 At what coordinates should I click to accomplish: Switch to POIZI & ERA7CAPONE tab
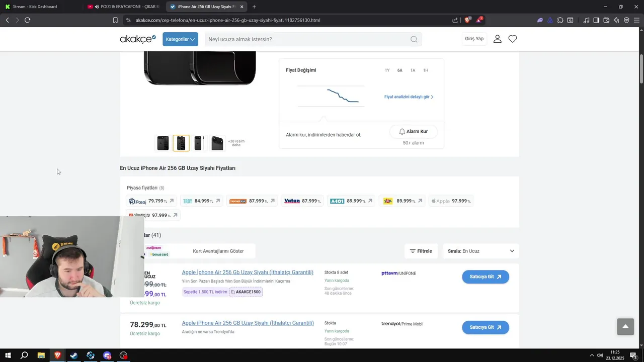[123, 7]
